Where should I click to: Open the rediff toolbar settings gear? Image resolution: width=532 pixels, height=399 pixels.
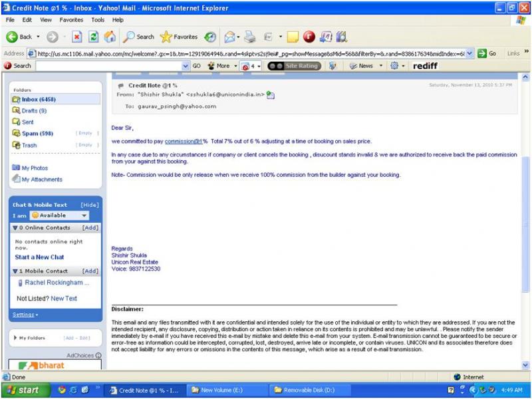pyautogui.click(x=394, y=66)
